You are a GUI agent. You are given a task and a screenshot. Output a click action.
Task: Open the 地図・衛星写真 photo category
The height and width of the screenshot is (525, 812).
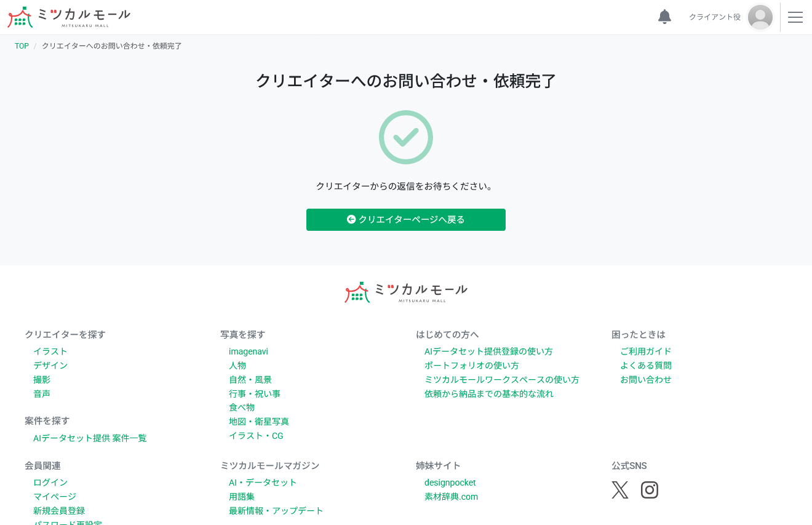(258, 421)
